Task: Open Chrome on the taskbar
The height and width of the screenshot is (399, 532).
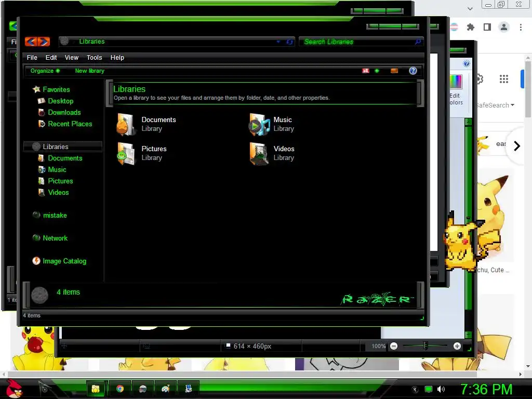Action: pyautogui.click(x=120, y=389)
